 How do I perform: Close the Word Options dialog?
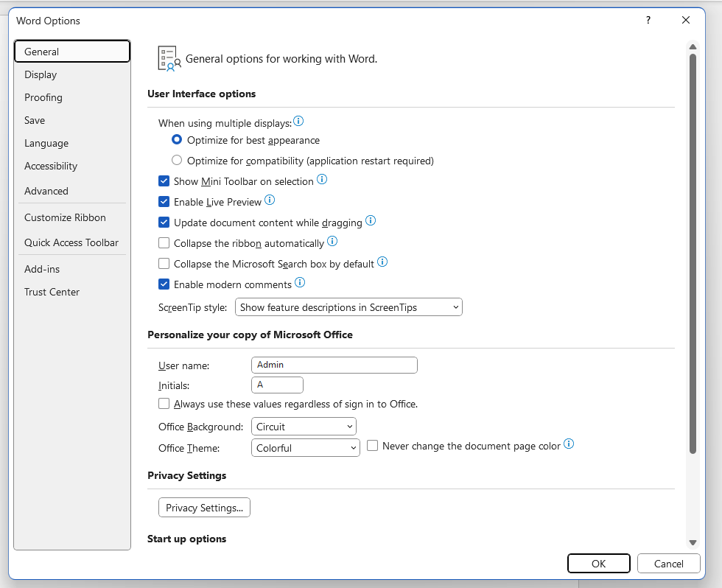coord(686,20)
